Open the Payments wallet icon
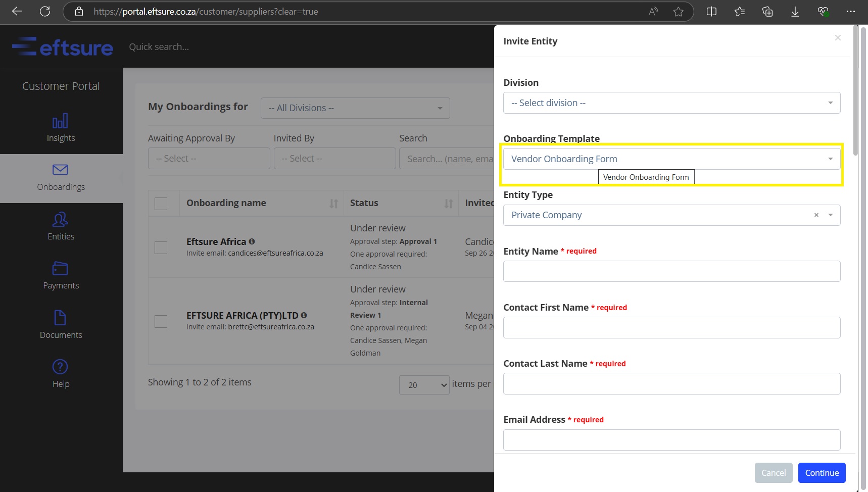Viewport: 868px width, 492px height. 60,268
